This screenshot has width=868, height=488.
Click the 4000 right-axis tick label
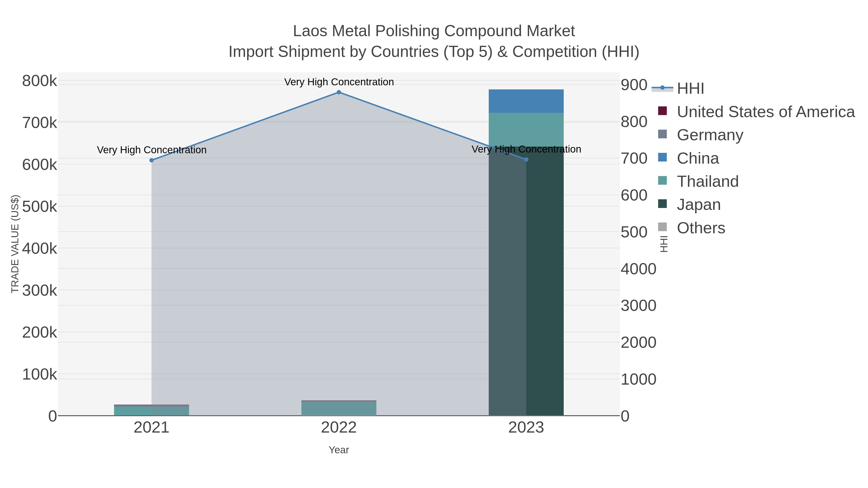click(638, 269)
